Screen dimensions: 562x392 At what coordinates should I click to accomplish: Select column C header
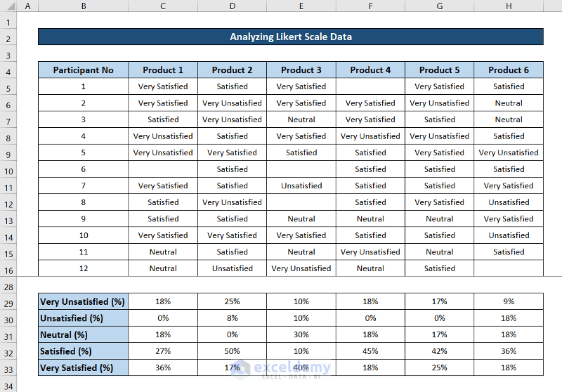[163, 6]
